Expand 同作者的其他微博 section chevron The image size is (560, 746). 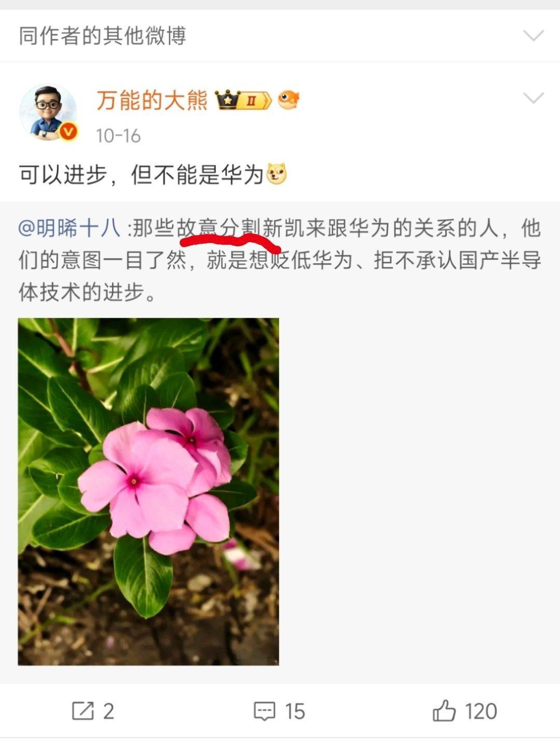pos(533,36)
